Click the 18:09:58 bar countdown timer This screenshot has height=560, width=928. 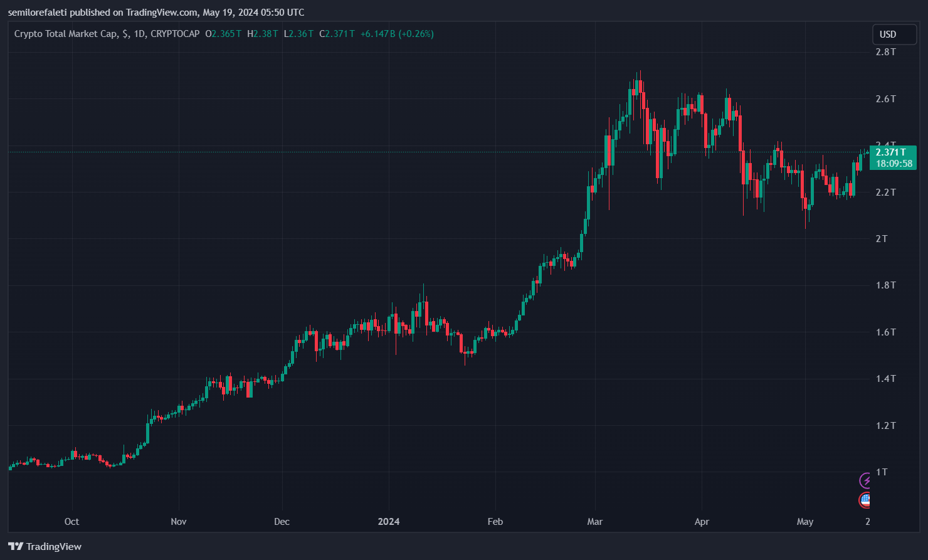[x=894, y=164]
